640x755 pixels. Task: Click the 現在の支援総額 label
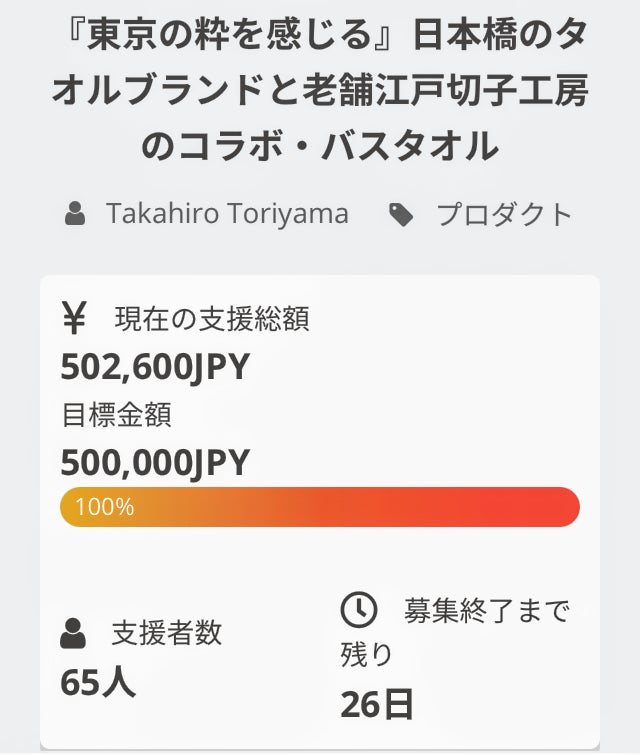(x=212, y=319)
